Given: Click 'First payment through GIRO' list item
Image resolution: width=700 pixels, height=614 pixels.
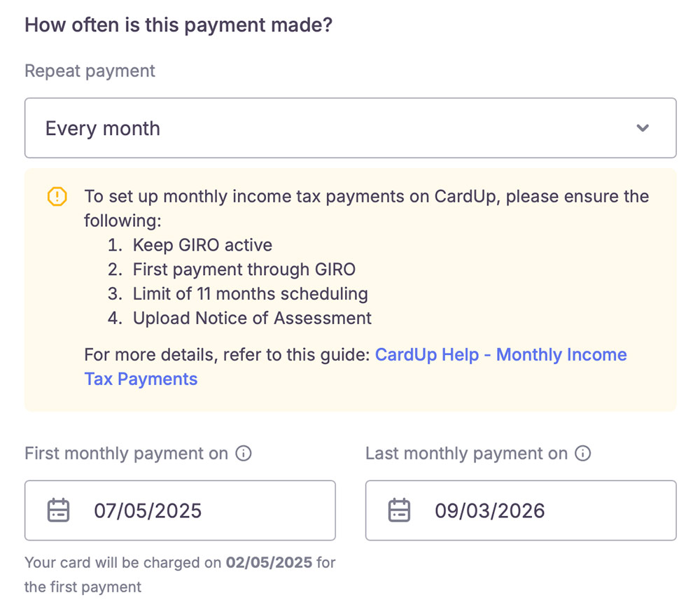Looking at the screenshot, I should (x=244, y=270).
